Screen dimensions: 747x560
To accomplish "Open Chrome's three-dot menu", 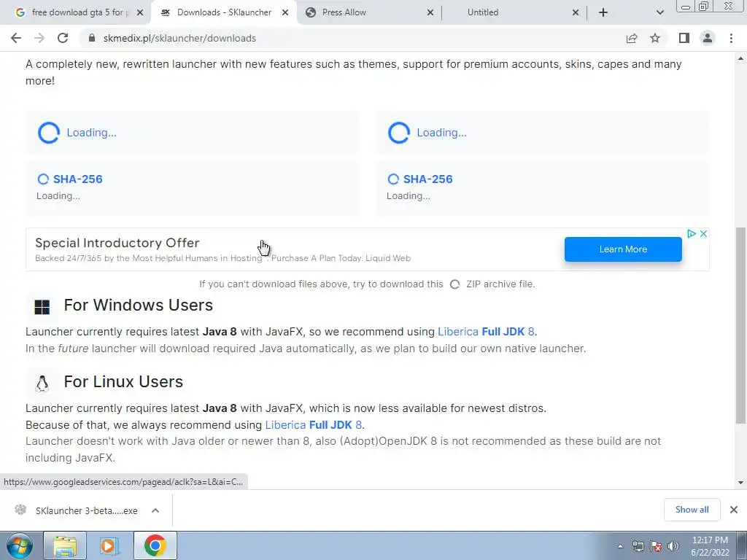I will (x=731, y=38).
